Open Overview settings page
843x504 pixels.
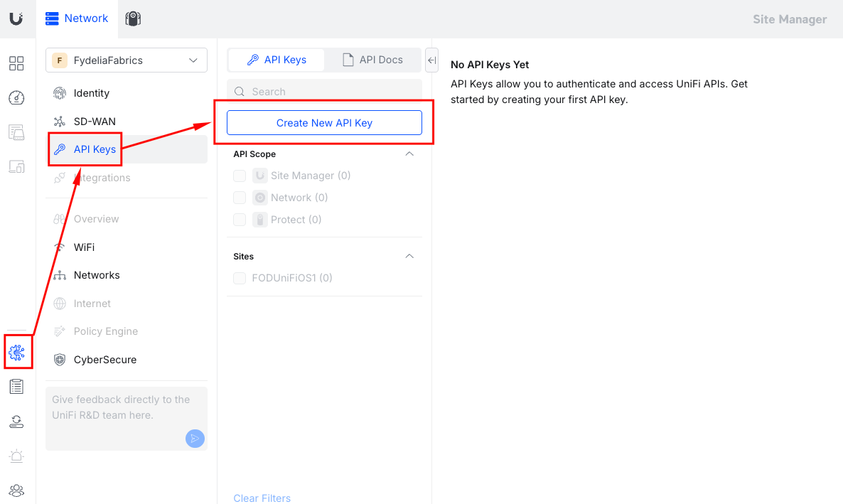click(127, 219)
